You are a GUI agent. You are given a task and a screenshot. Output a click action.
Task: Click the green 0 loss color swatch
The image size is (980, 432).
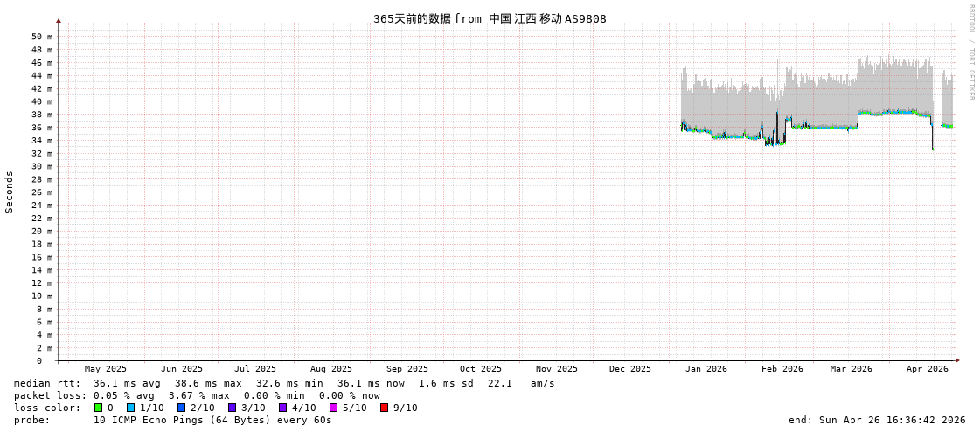pos(99,408)
